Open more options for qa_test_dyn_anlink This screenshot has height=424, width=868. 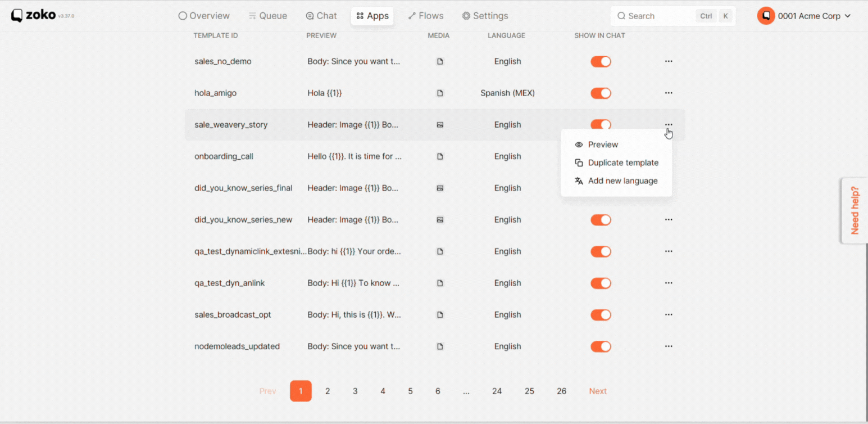[x=669, y=283]
